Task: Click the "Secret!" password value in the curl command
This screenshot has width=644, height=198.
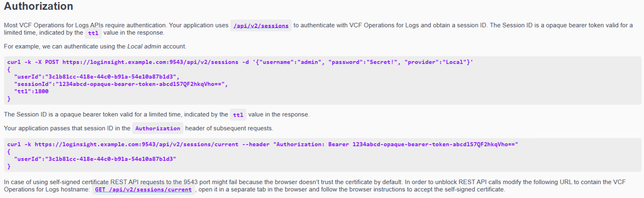Action: click(x=381, y=62)
